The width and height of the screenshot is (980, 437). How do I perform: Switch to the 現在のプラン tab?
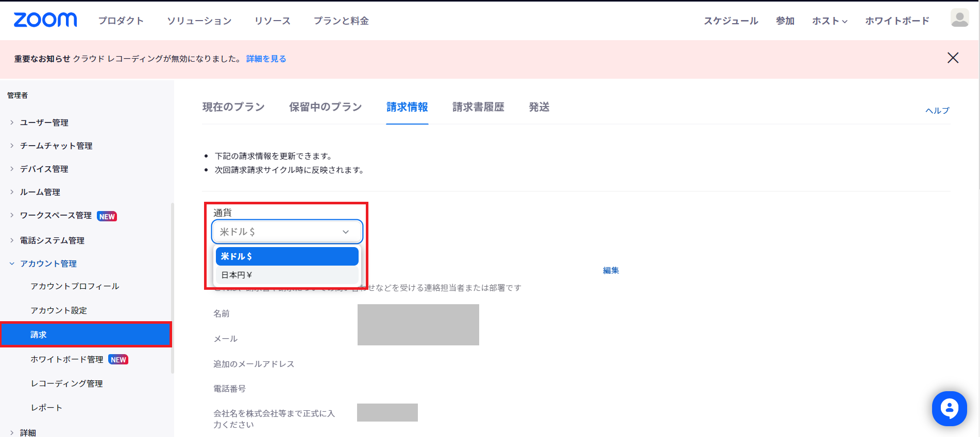point(233,107)
